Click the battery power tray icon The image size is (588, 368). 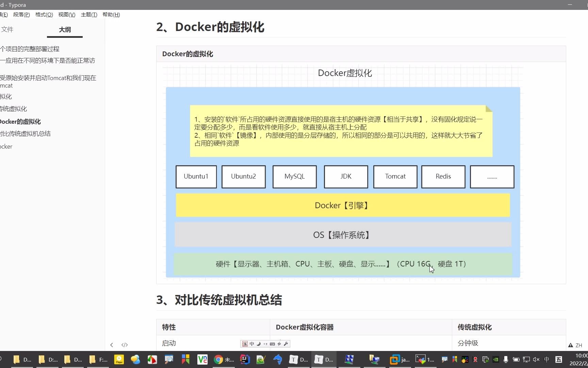coord(516,359)
